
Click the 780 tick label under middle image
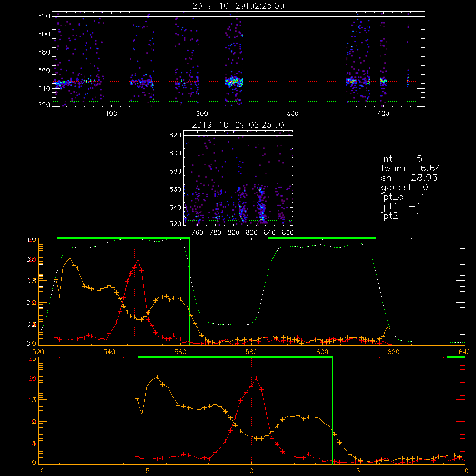tap(216, 232)
